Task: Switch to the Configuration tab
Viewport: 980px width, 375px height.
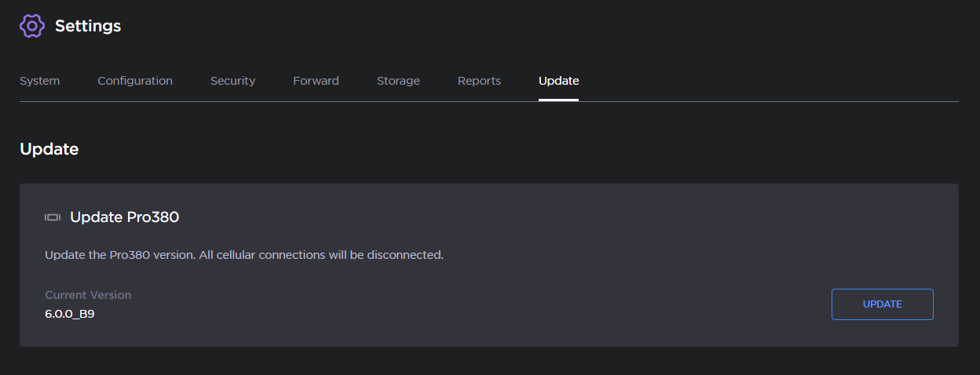Action: pos(135,81)
